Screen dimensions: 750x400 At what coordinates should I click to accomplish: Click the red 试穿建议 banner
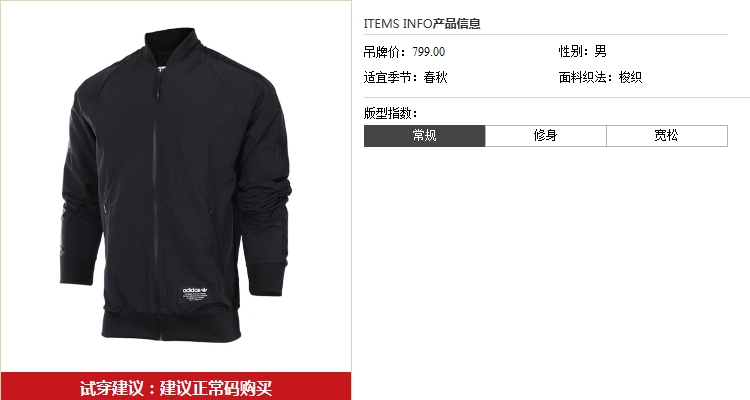coord(176,386)
